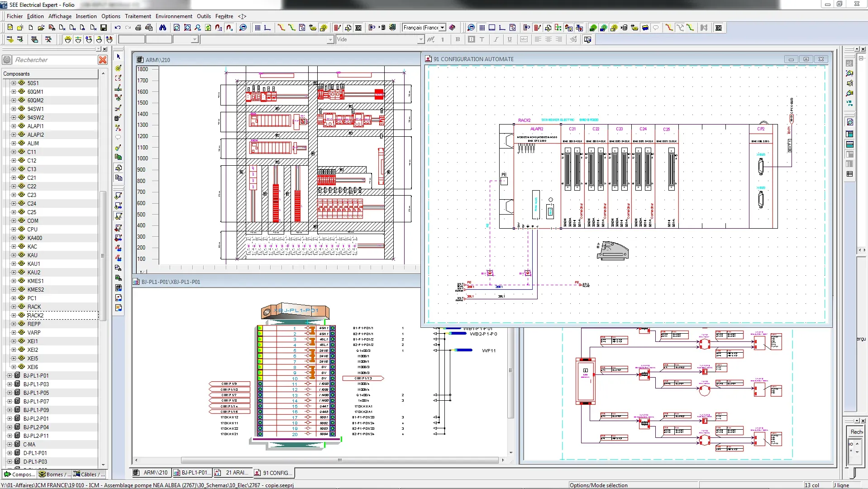This screenshot has width=868, height=489.
Task: Click the green house icon in right toolbar group
Action: (593, 28)
